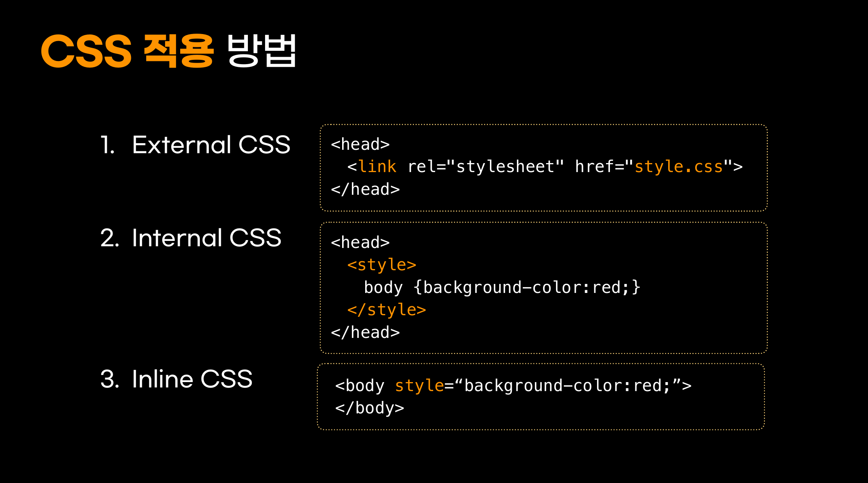Image resolution: width=868 pixels, height=483 pixels.
Task: Click the orange 'CSS 적용' title text
Action: (x=127, y=51)
